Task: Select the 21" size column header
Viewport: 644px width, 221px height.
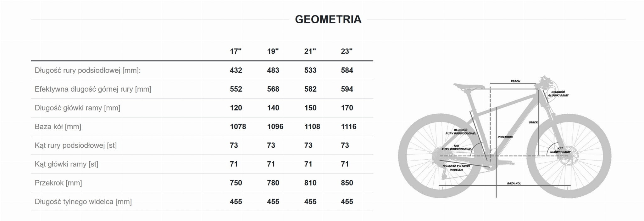Action: pyautogui.click(x=310, y=51)
